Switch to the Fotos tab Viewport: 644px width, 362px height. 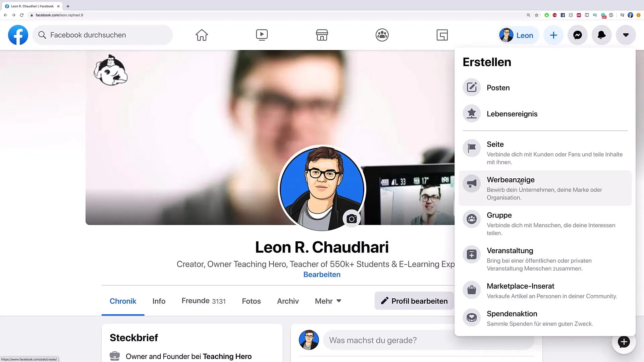pyautogui.click(x=251, y=301)
